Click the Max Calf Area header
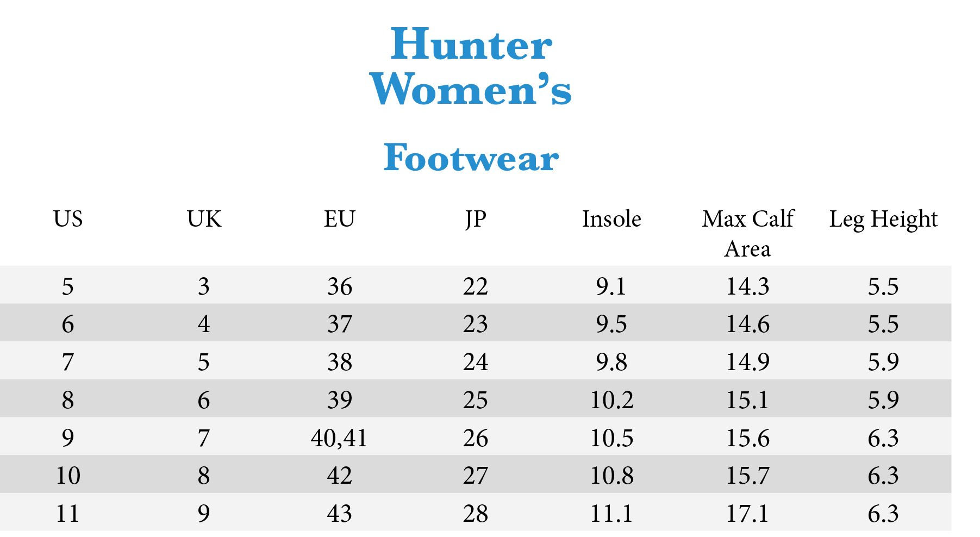The image size is (980, 537). (748, 234)
